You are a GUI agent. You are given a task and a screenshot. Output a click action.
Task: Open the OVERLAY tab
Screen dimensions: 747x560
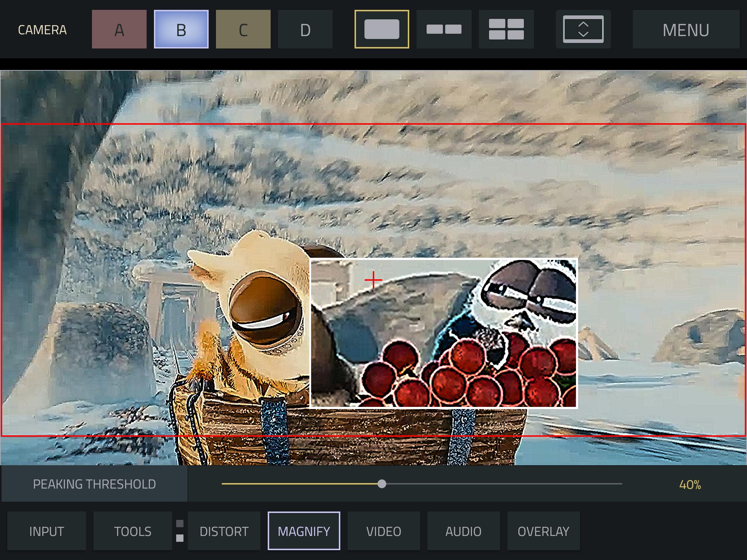click(x=543, y=531)
